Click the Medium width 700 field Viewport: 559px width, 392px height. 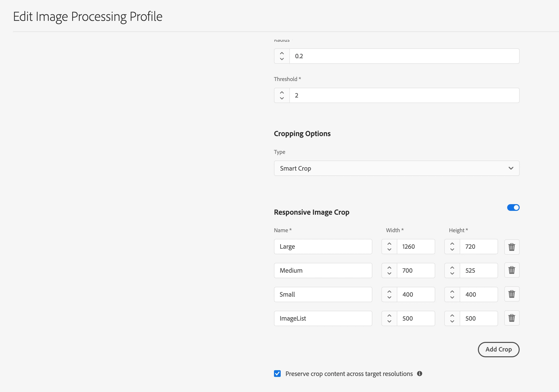[415, 271]
